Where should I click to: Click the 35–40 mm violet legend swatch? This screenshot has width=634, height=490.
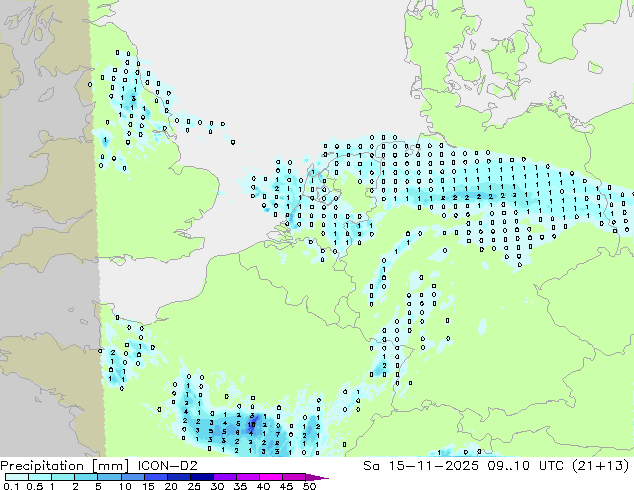pyautogui.click(x=248, y=477)
